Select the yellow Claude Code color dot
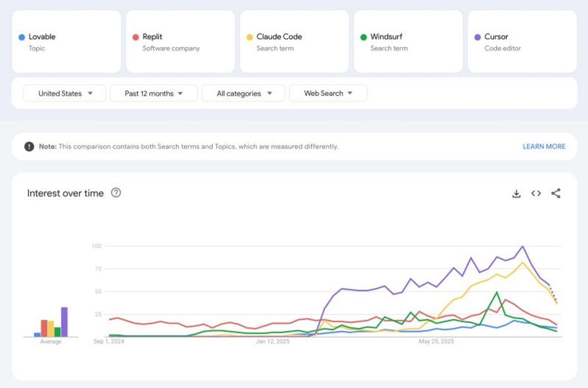Screen dimensions: 588x388 pyautogui.click(x=249, y=37)
